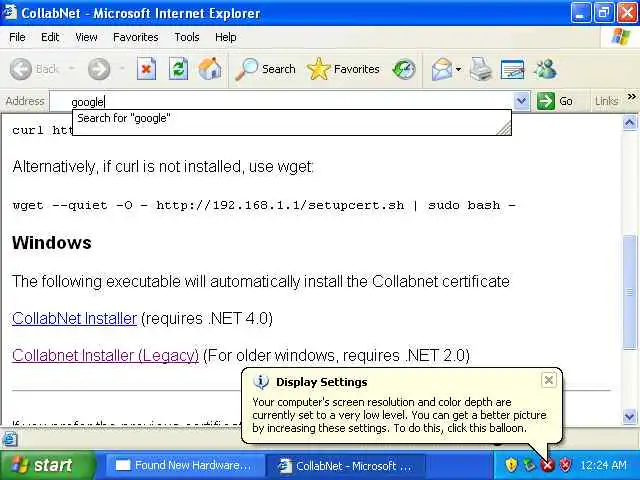
Task: Click the Go button
Action: [x=555, y=101]
